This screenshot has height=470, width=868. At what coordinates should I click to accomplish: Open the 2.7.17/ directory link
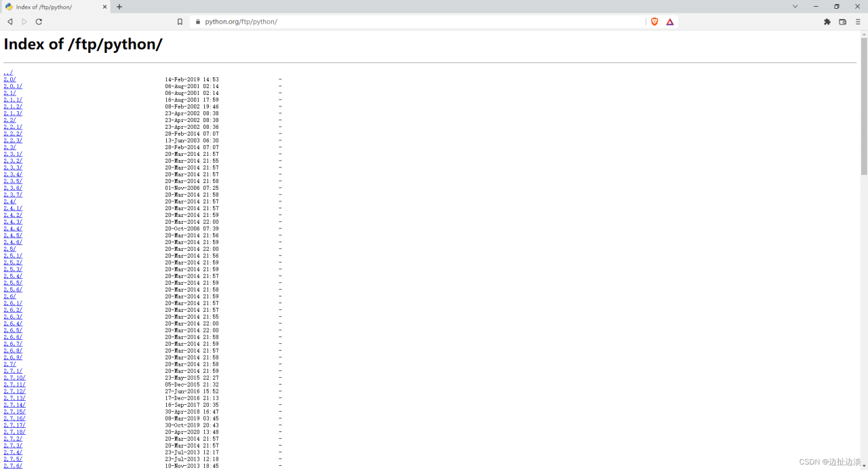tap(14, 425)
